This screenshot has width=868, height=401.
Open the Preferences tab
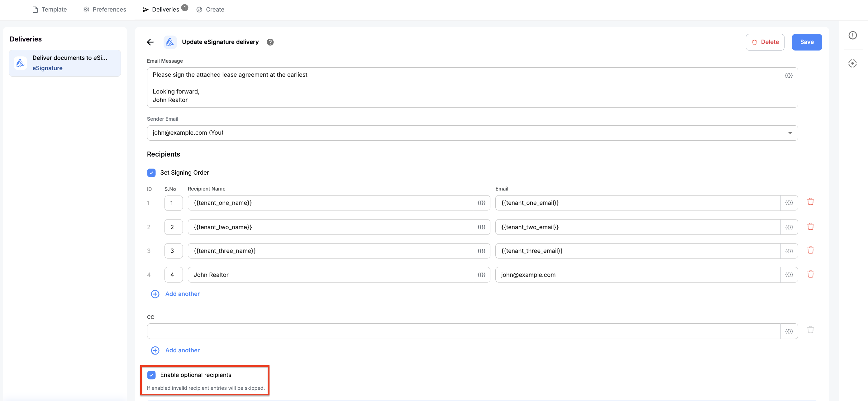(105, 9)
